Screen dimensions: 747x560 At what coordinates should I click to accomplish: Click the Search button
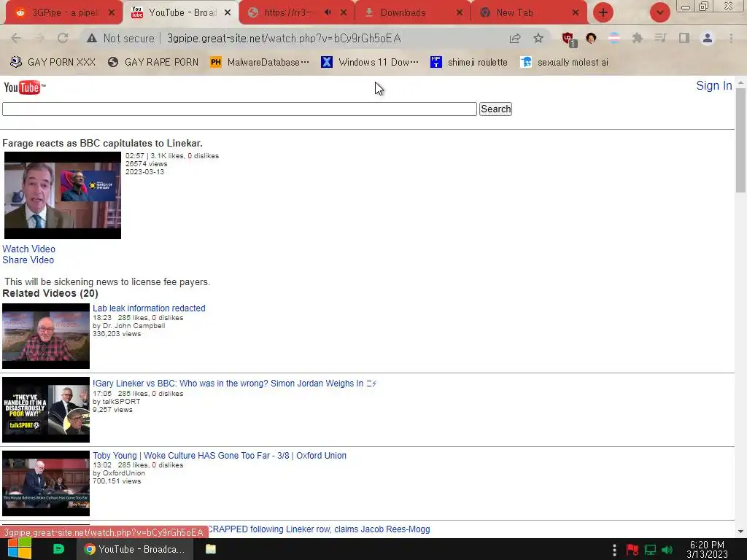pyautogui.click(x=495, y=109)
